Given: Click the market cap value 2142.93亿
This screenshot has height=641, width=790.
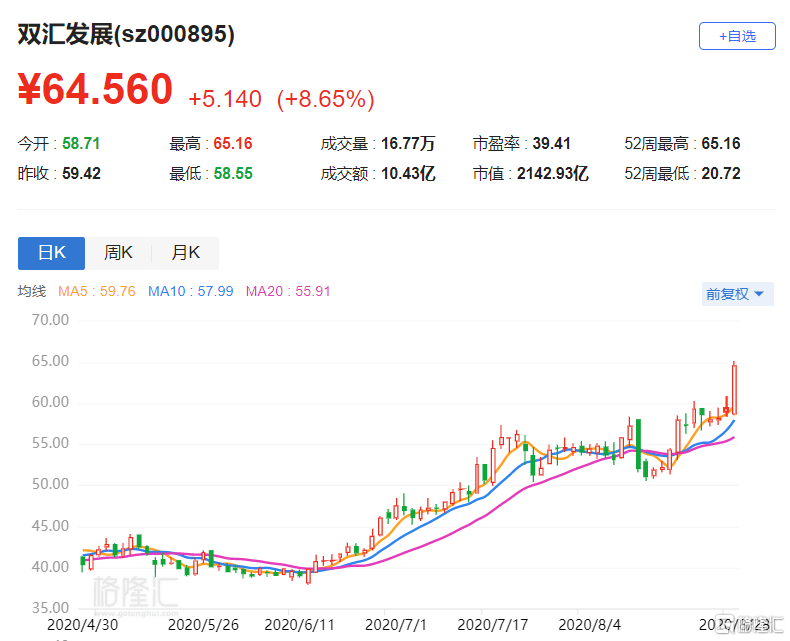Looking at the screenshot, I should (x=553, y=174).
